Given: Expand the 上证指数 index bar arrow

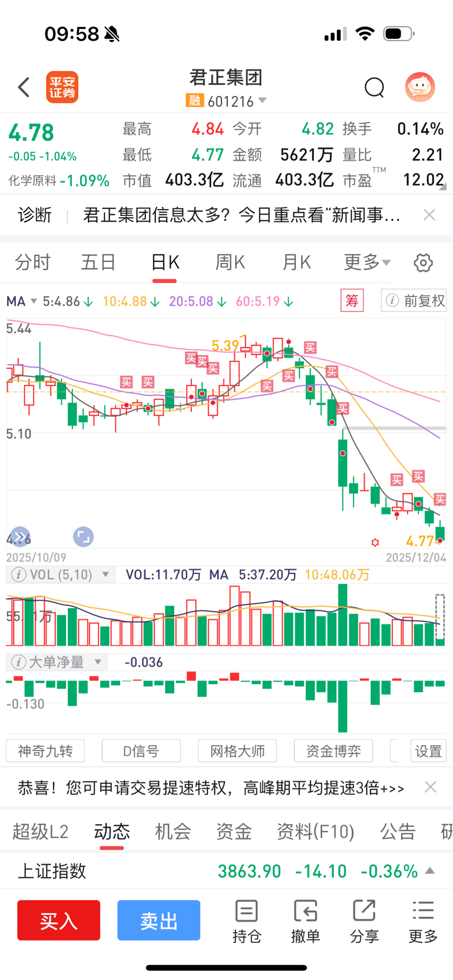Looking at the screenshot, I should (x=430, y=871).
